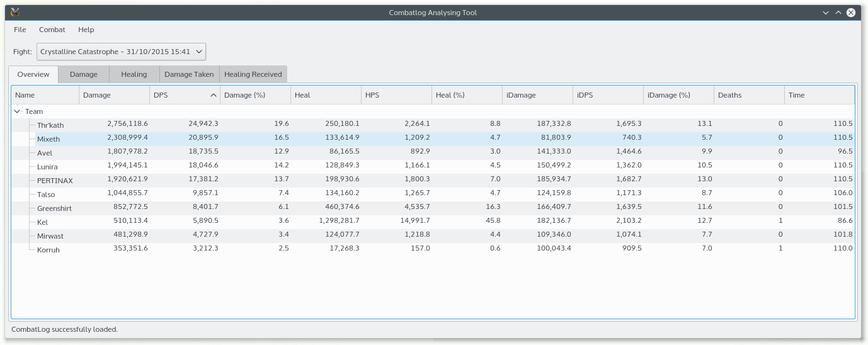Click the status message 'CombatLog successfully loaded.'
The image size is (868, 345).
[65, 329]
